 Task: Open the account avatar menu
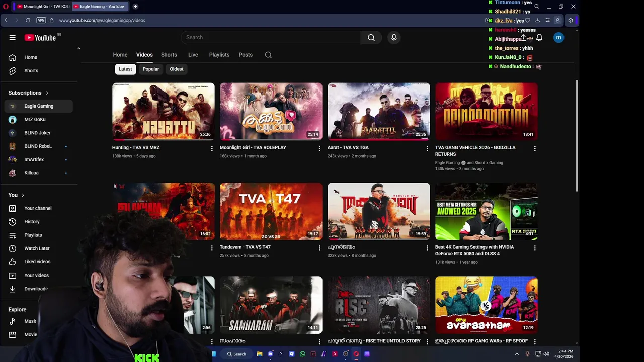(x=558, y=38)
